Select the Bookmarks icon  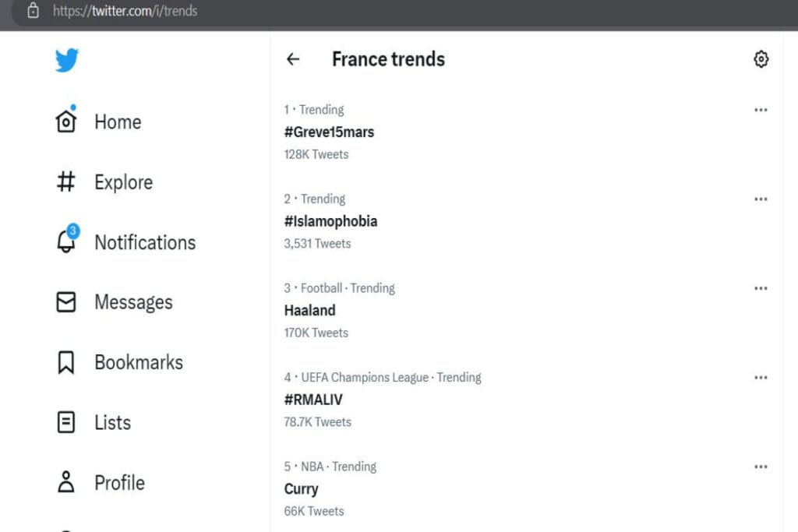[x=66, y=362]
